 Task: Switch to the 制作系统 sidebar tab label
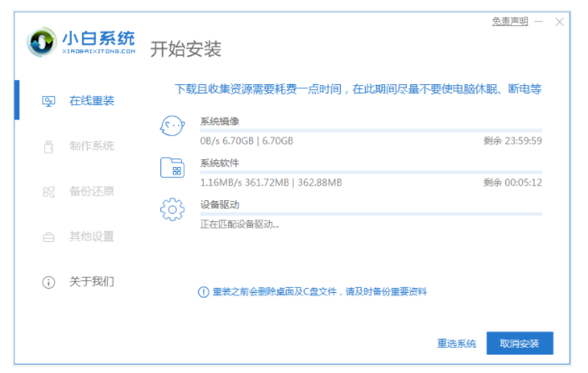pos(92,147)
